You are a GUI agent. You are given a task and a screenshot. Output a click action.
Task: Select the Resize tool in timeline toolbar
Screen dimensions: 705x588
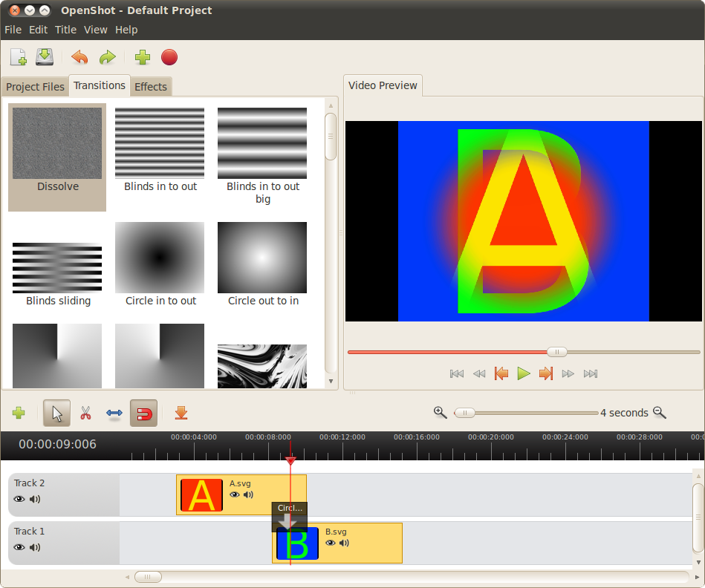(x=114, y=413)
